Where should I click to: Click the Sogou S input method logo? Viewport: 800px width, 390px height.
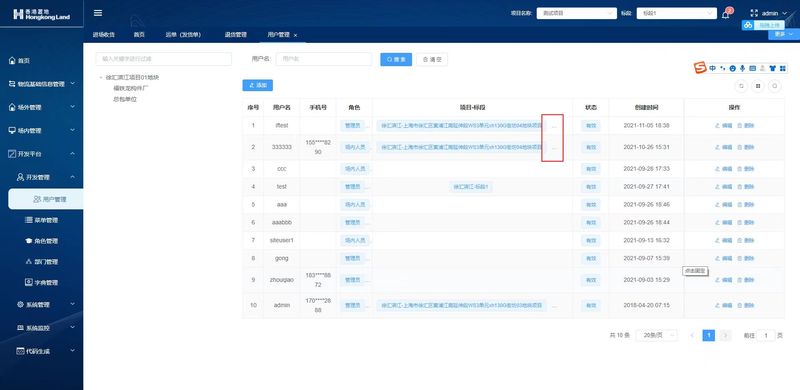(x=700, y=68)
